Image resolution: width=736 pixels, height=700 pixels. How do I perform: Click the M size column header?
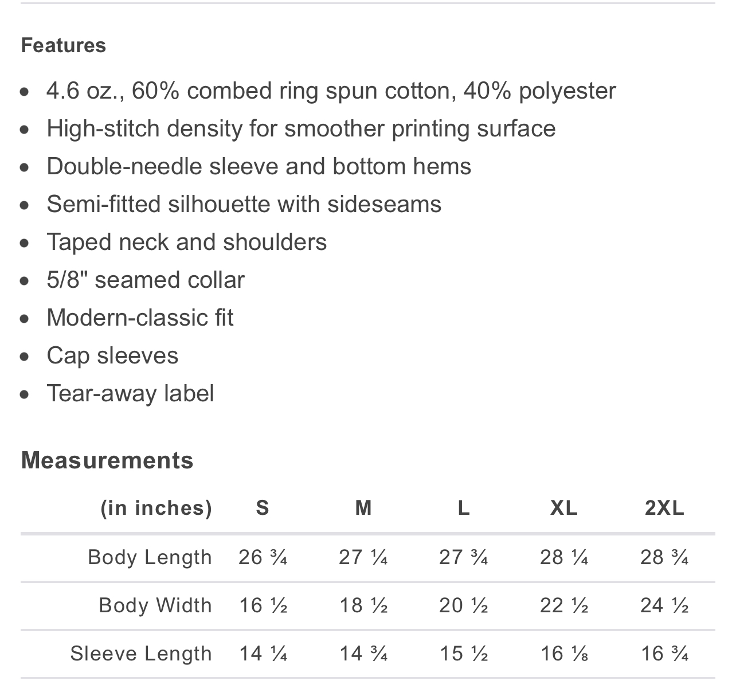click(363, 508)
